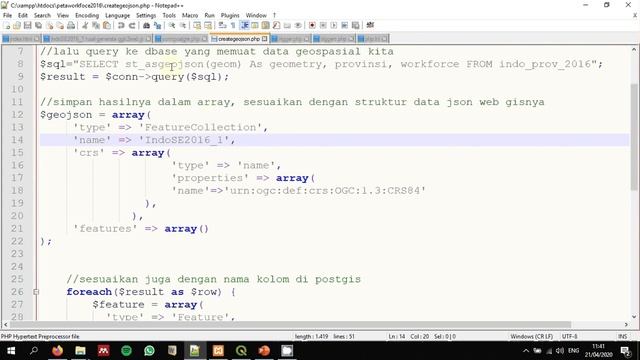This screenshot has height=360, width=640.
Task: Open the Edit menu
Action: click(23, 16)
